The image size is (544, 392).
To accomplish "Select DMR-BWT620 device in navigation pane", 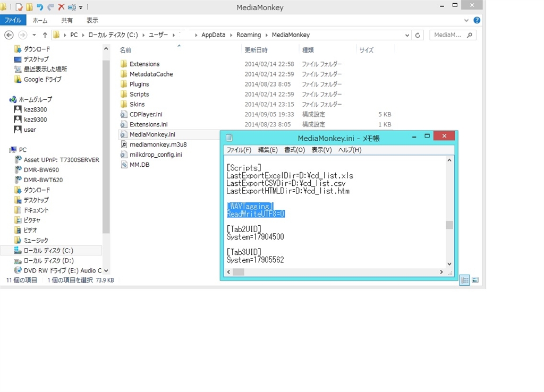I will 38,180.
